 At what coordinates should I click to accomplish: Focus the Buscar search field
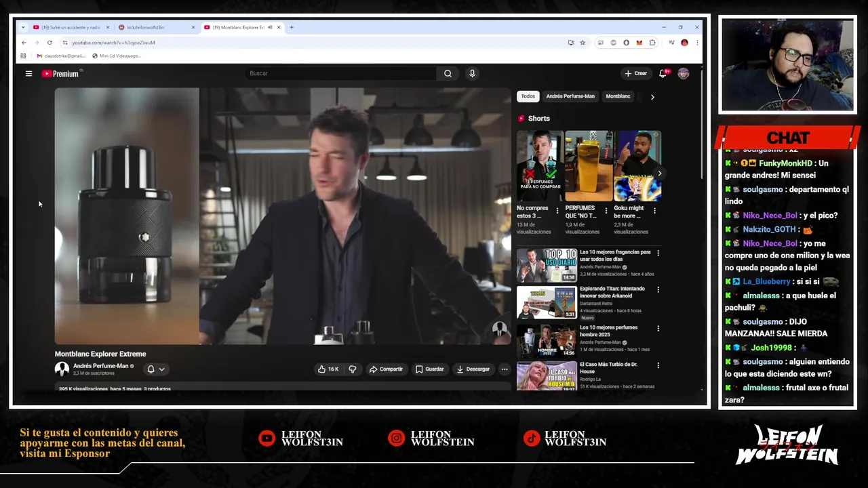341,73
